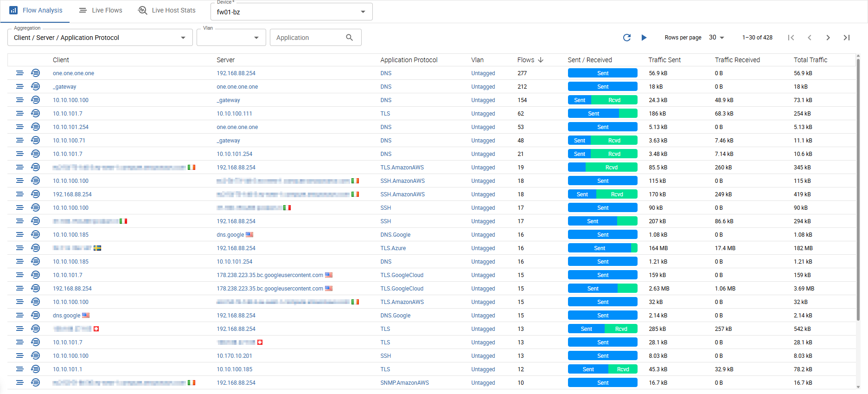Image resolution: width=868 pixels, height=394 pixels.
Task: Open the SSH protocol link for 10.170.10.201 row
Action: pyautogui.click(x=386, y=356)
